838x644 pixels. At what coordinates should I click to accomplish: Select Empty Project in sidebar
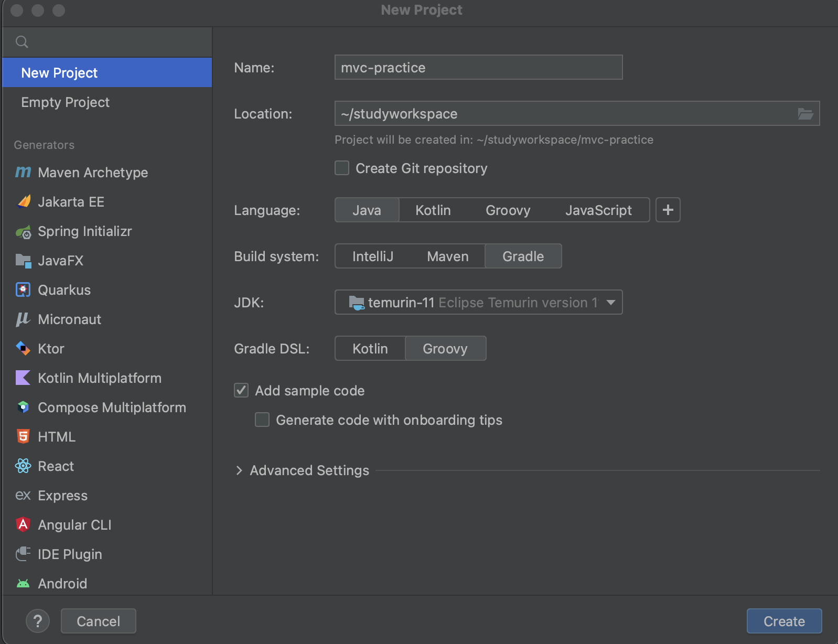[x=107, y=102]
